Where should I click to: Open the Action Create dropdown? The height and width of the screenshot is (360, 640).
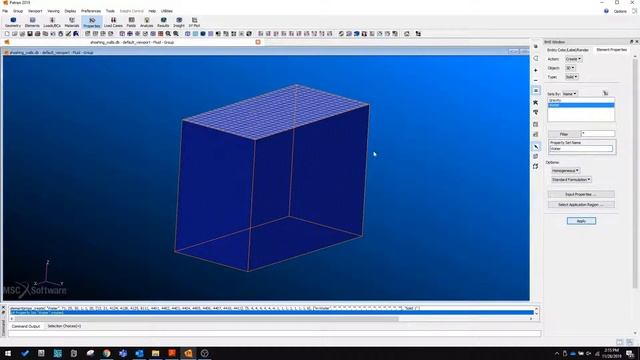coord(573,59)
